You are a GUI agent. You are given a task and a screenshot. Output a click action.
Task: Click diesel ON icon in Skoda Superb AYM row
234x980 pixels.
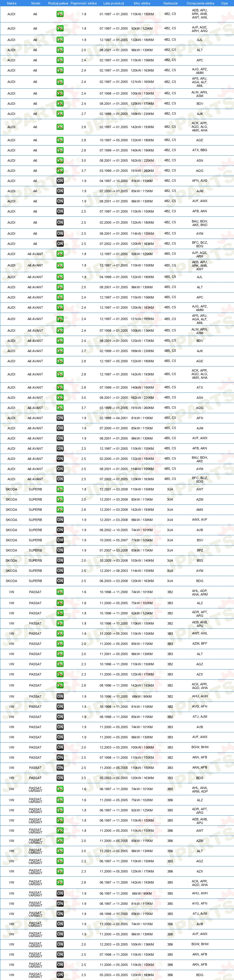point(60,571)
